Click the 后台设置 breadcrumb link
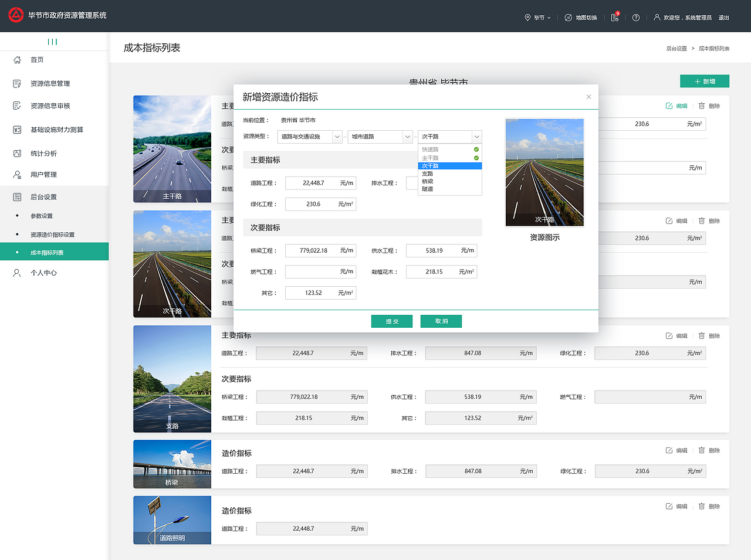751x560 pixels. [x=676, y=49]
